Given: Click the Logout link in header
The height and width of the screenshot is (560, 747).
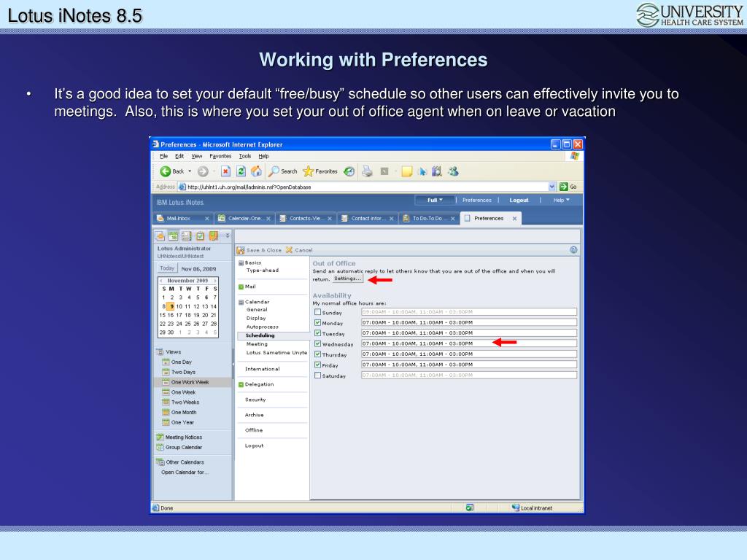Looking at the screenshot, I should (x=519, y=200).
